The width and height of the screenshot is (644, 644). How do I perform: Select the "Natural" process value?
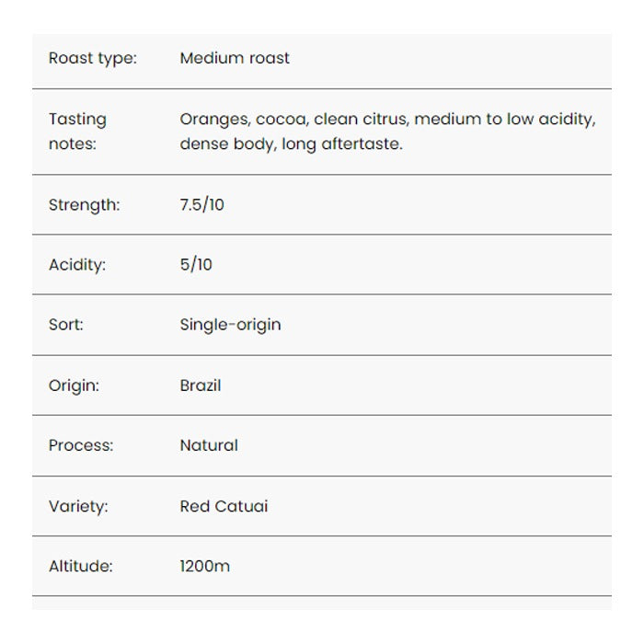point(209,445)
